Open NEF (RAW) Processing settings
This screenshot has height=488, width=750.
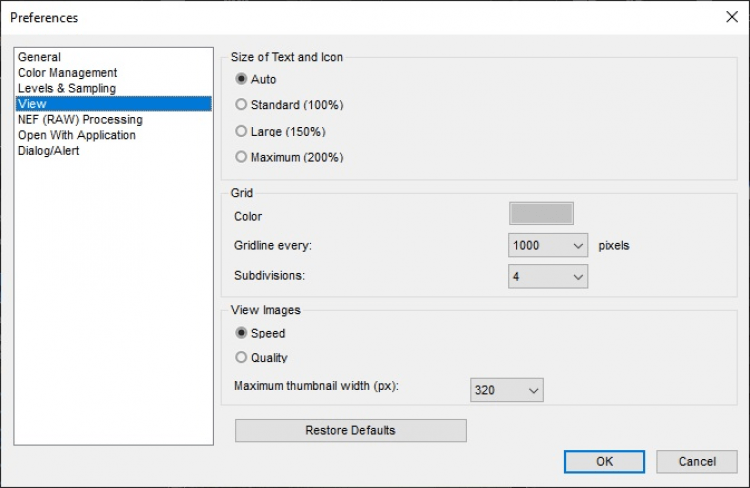(80, 119)
